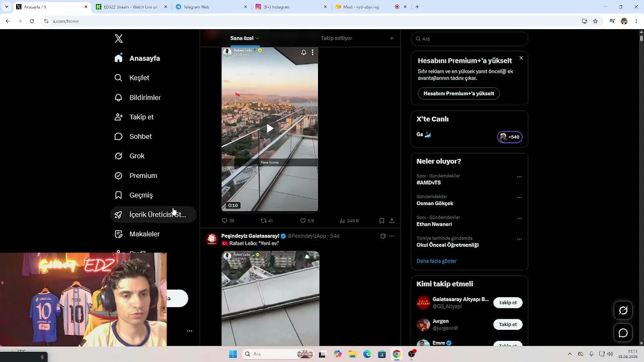Like the post with 5 B likes
The image size is (644, 362).
[x=307, y=221]
